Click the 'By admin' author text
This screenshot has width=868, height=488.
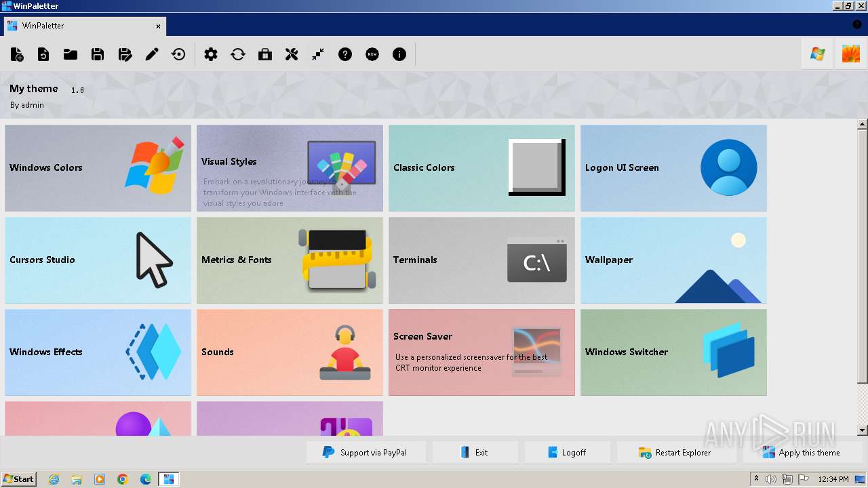[x=27, y=105]
